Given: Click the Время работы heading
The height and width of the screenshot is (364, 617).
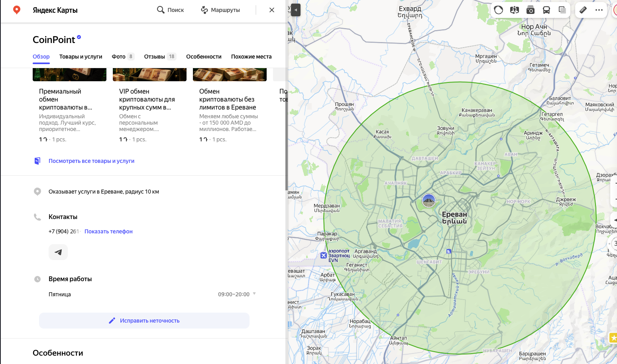Looking at the screenshot, I should pyautogui.click(x=70, y=279).
